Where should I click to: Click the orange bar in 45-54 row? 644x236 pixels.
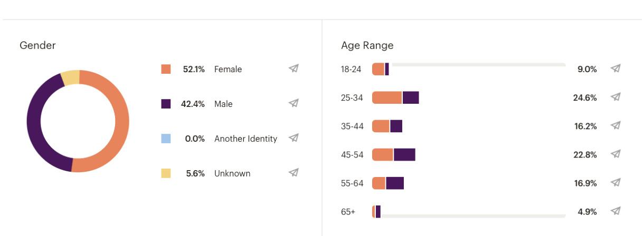click(x=383, y=154)
